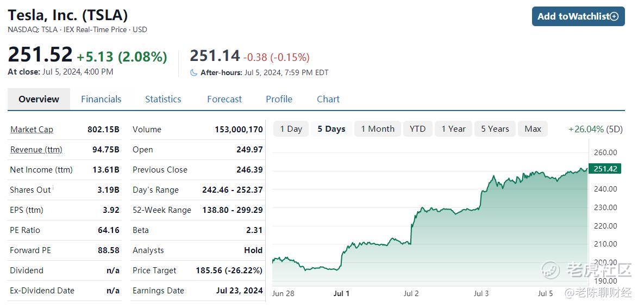Open the Chart tab
The height and width of the screenshot is (307, 644).
[328, 99]
